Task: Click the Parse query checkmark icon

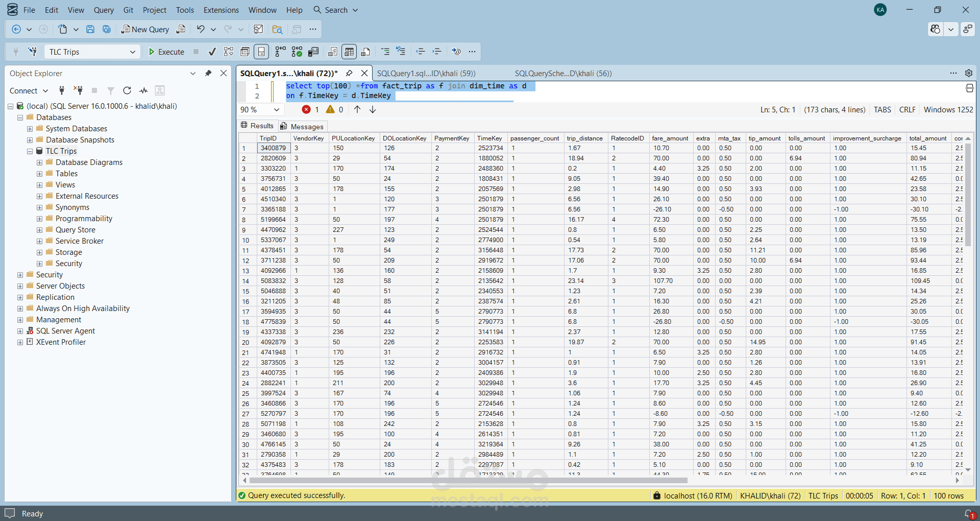Action: (x=212, y=52)
